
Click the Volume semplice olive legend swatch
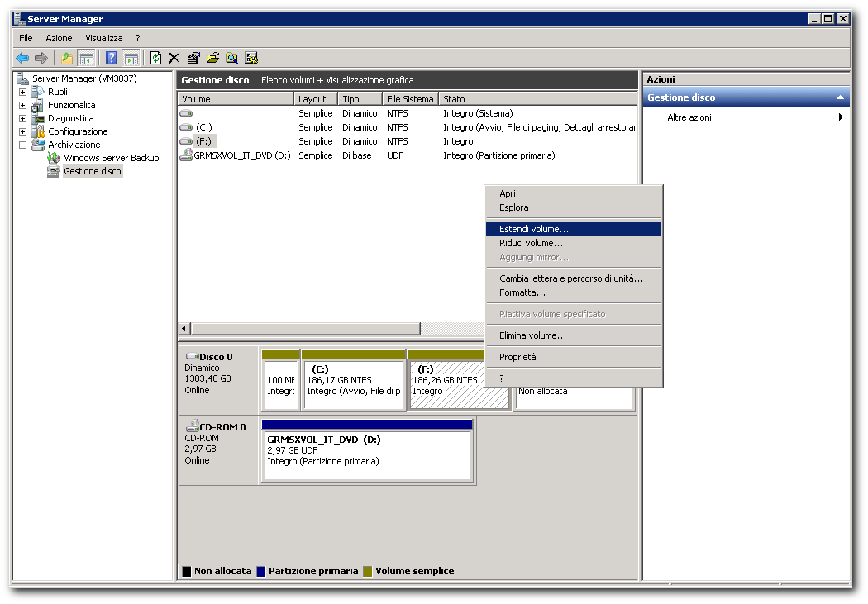(368, 572)
